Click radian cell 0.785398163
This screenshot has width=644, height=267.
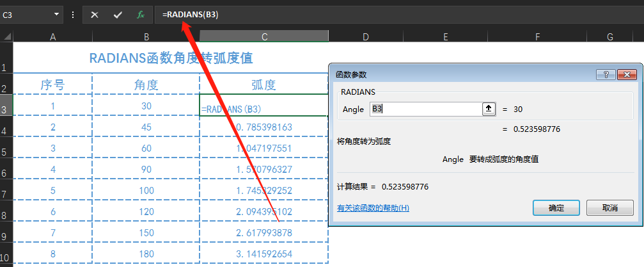263,127
